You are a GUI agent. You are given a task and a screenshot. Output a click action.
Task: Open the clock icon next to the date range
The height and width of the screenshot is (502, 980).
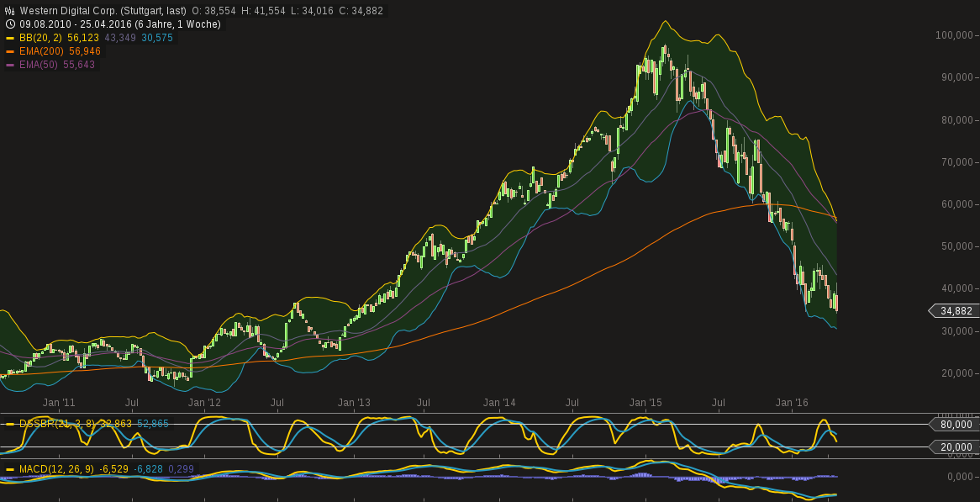[x=10, y=24]
